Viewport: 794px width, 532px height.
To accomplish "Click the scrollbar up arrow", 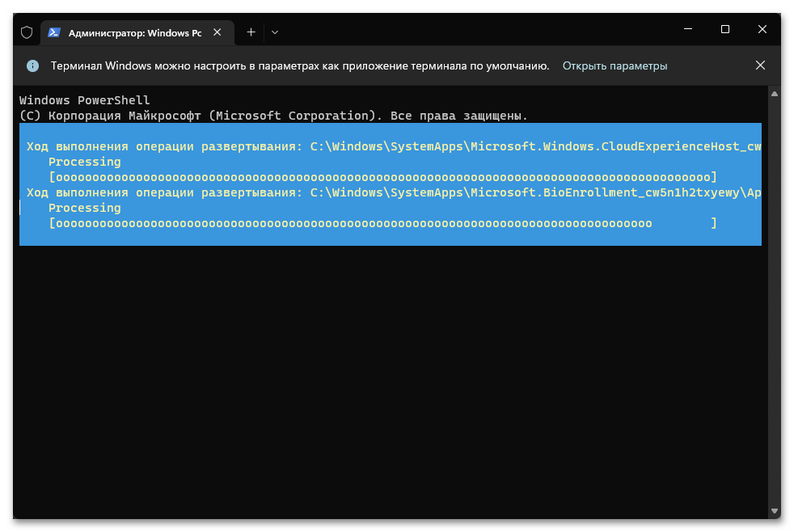I will (774, 95).
